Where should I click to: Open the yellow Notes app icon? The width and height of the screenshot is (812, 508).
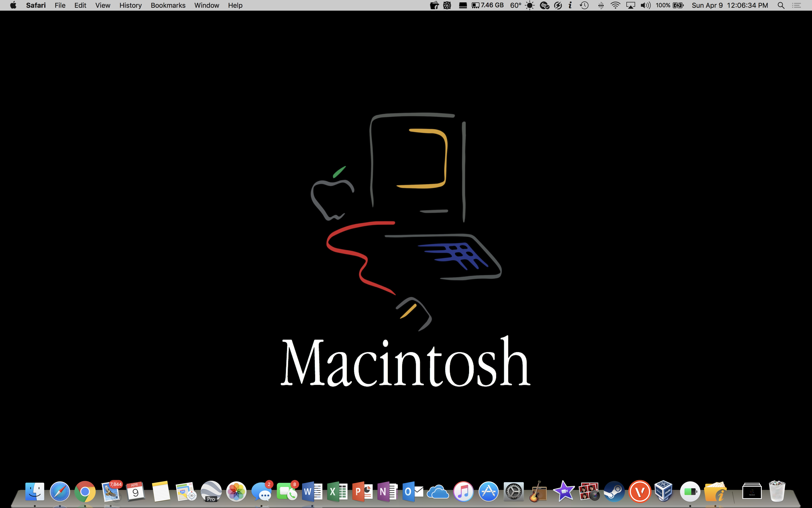click(x=161, y=492)
